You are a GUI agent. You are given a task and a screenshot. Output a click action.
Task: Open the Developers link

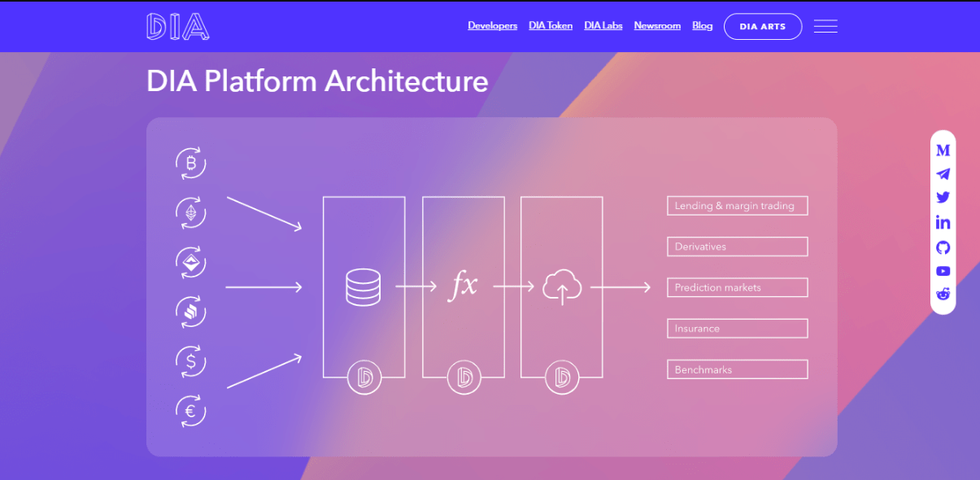(x=492, y=25)
